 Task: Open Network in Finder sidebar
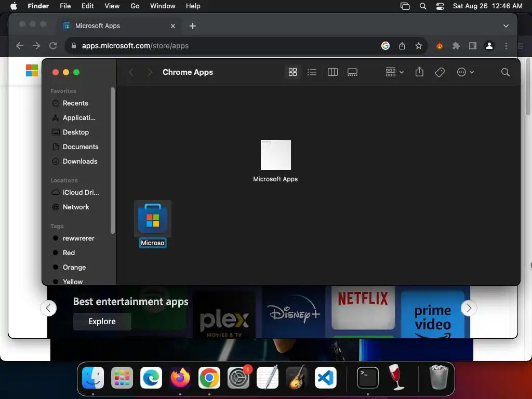pyautogui.click(x=76, y=207)
